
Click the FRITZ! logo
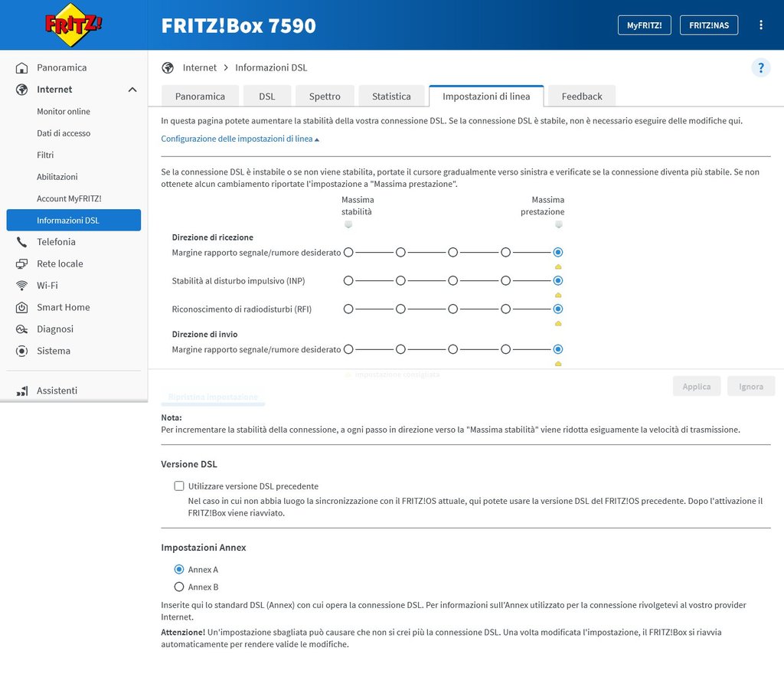(73, 25)
